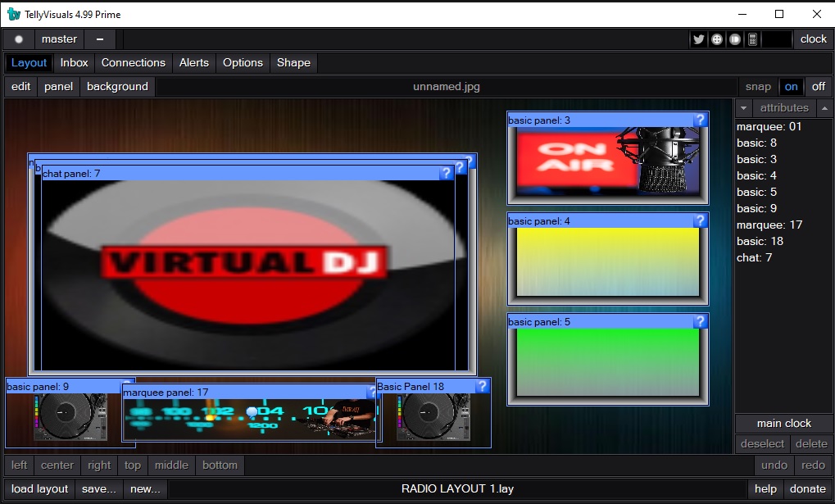835x504 pixels.
Task: Open help for basic panel: 4
Action: click(701, 220)
